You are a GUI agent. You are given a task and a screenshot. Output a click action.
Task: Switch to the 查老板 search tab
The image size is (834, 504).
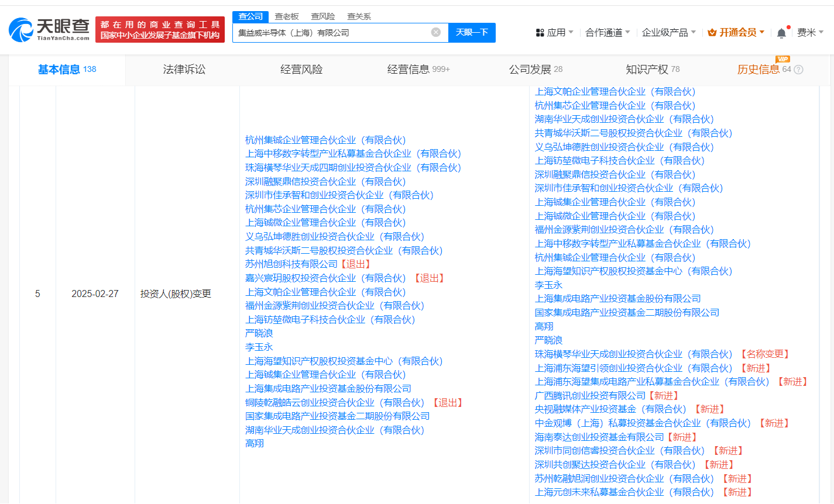287,16
